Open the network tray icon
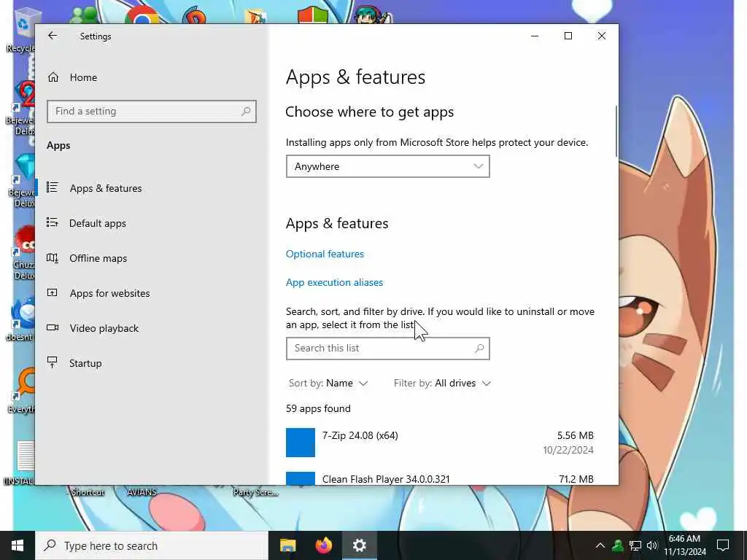Image resolution: width=747 pixels, height=560 pixels. click(x=635, y=545)
